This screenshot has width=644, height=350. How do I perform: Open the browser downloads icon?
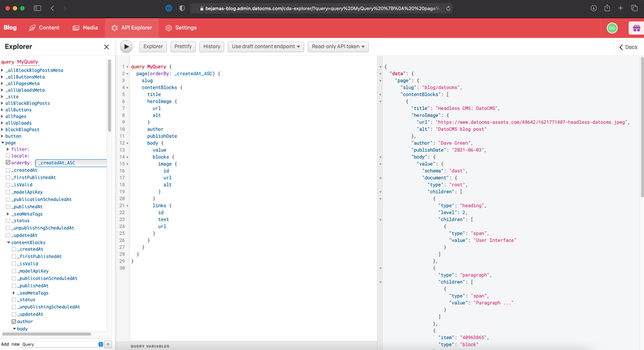594,8
